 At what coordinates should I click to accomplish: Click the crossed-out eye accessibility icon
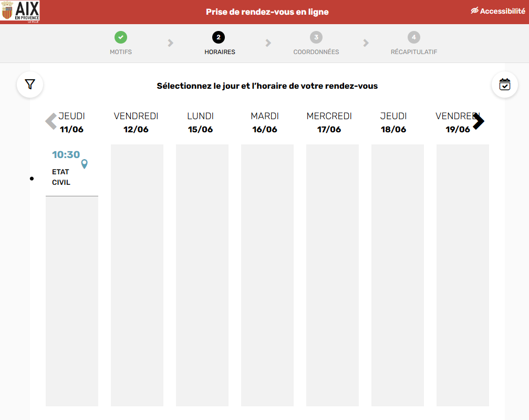pos(475,11)
